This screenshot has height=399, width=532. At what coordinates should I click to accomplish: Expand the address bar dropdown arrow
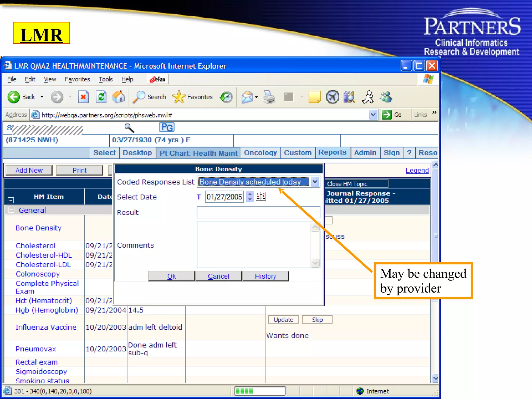[373, 115]
